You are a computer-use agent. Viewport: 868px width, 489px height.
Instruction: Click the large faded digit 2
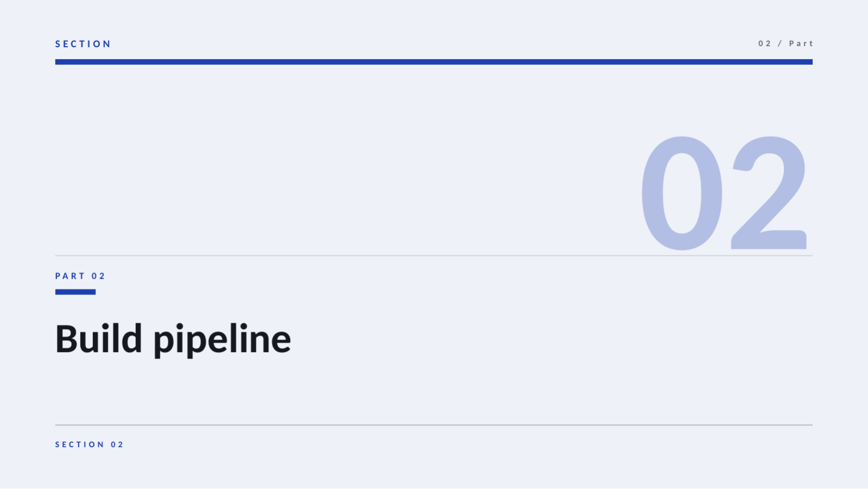pos(769,192)
